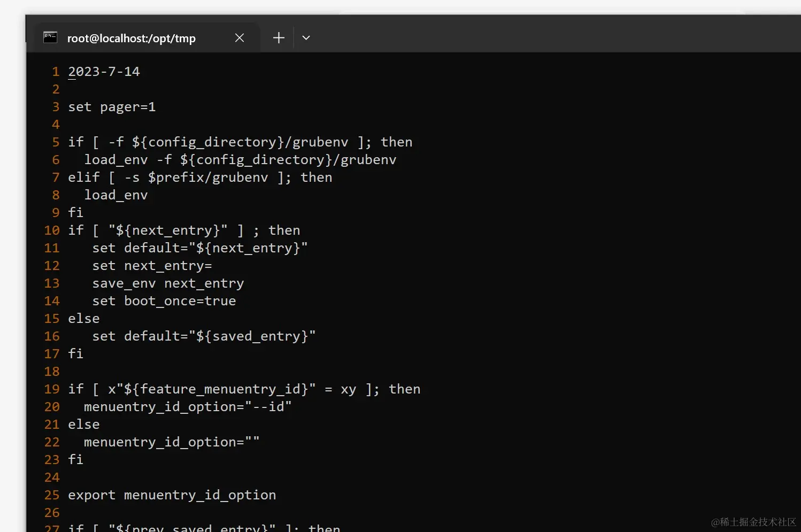The image size is (801, 532).
Task: Click the 'elif [ -s $prefix/grubenv ]' line
Action: coord(200,178)
